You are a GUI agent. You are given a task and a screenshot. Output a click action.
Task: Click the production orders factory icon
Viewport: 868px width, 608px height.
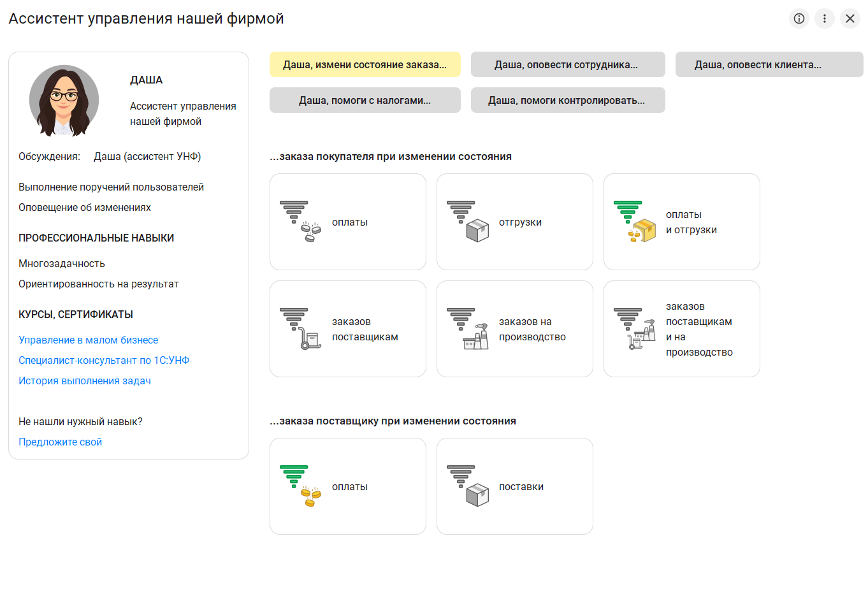tap(467, 329)
